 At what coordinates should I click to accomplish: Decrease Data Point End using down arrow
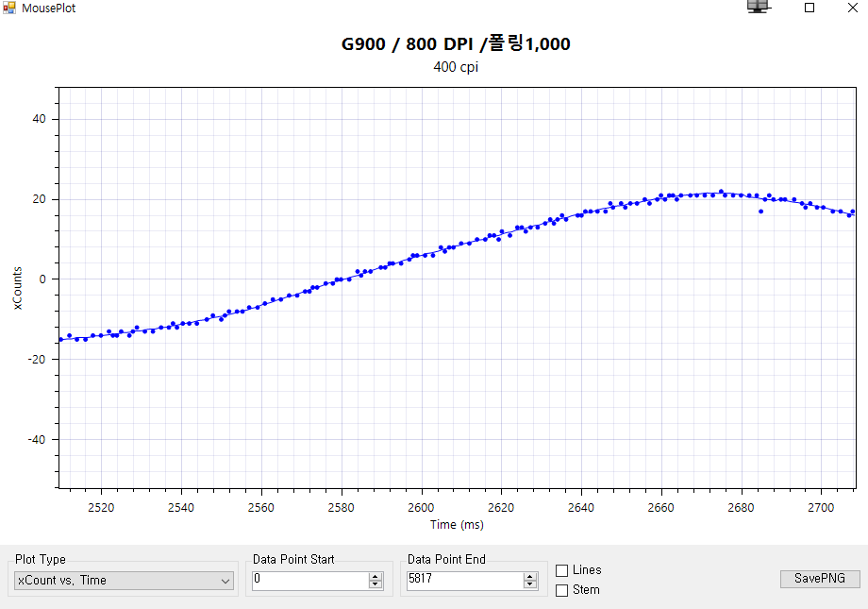point(530,584)
